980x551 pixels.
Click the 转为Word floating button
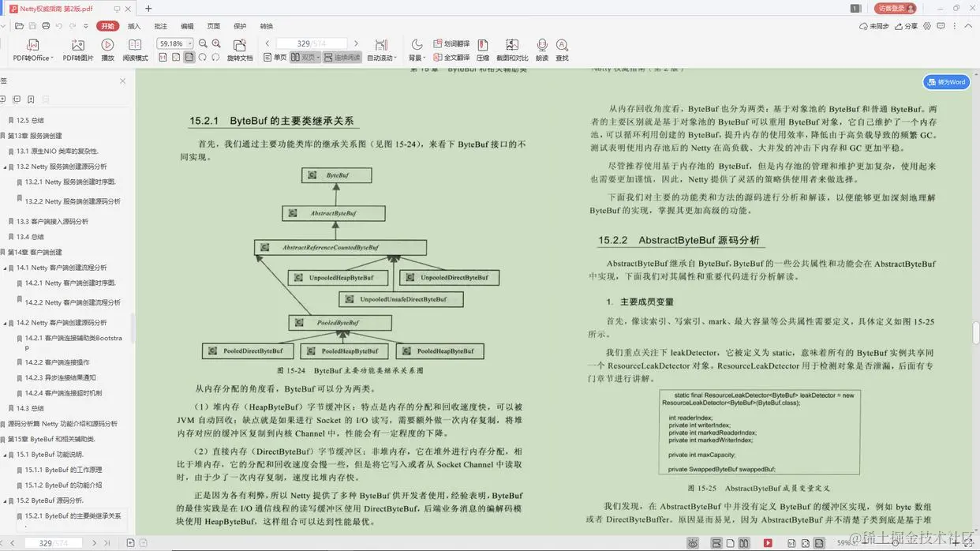tap(946, 82)
